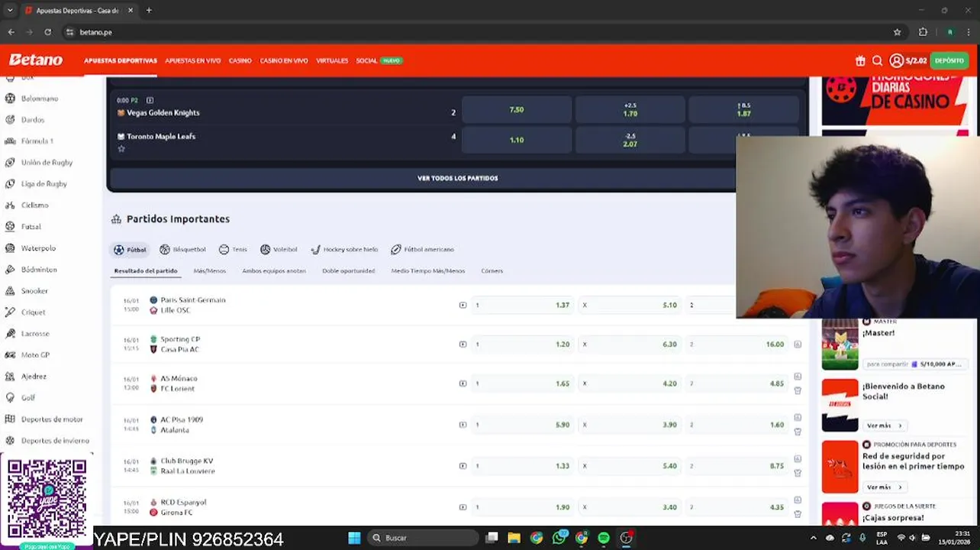This screenshot has width=980, height=550.
Task: Select Atalanta away odds 1.60
Action: 737,425
